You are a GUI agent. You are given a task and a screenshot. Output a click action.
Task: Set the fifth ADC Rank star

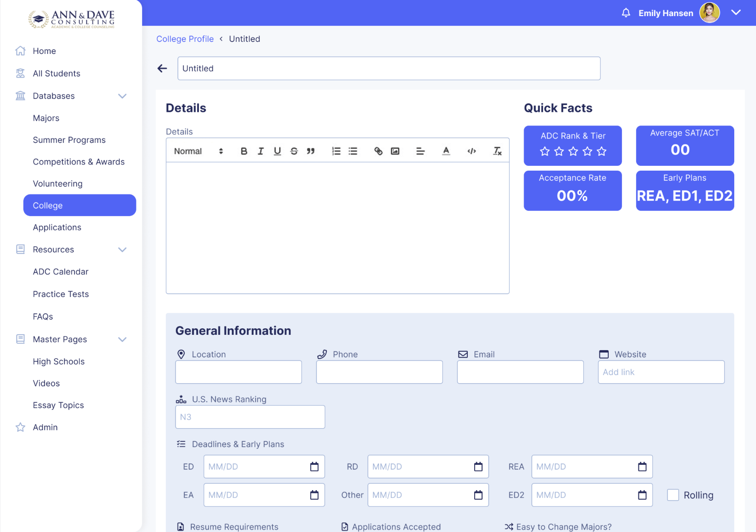click(x=602, y=151)
